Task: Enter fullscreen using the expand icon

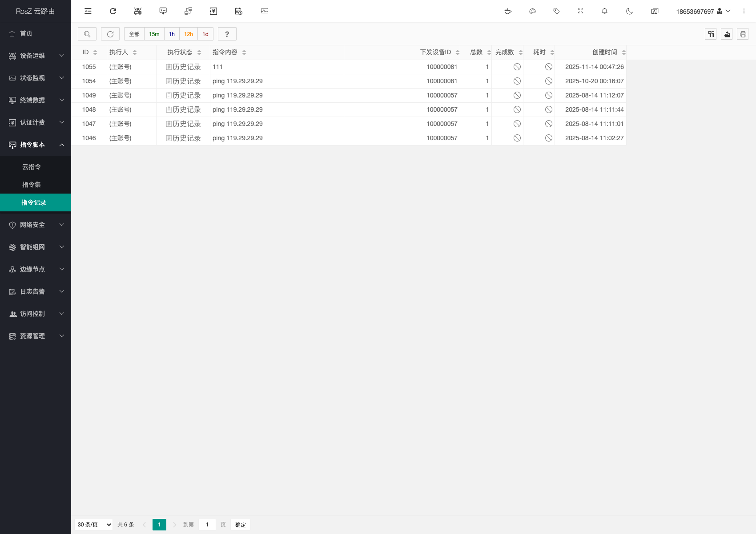Action: pos(580,11)
